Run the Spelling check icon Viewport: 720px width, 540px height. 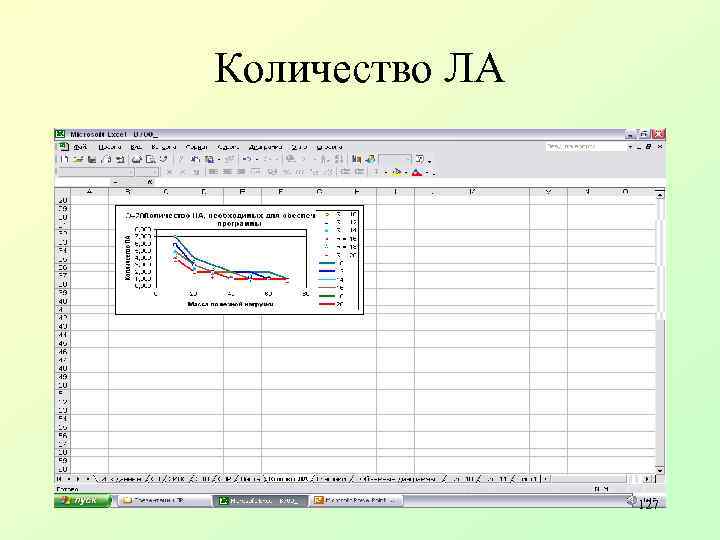coord(163,159)
